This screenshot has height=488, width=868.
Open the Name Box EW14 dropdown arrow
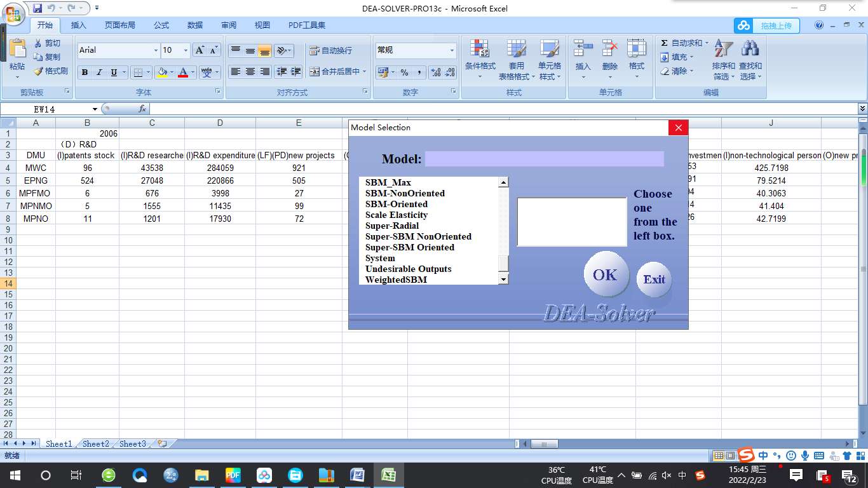[x=95, y=109]
